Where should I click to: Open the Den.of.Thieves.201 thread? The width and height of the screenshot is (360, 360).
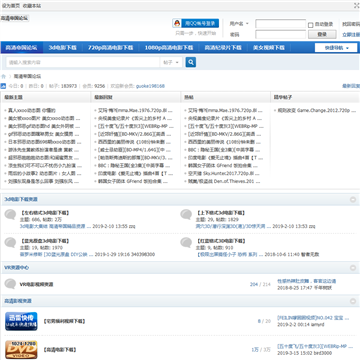(x=224, y=181)
